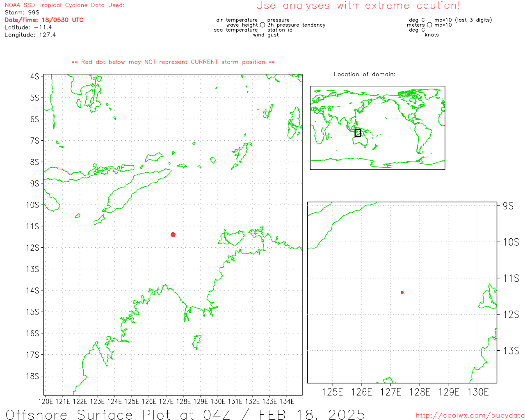The width and height of the screenshot is (525, 420).
Task: Click the 'Storm: 99S' text
Action: click(22, 13)
